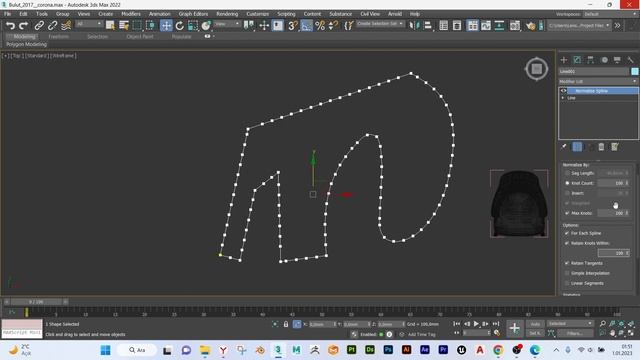Click the Pin Stack icon

tap(564, 147)
